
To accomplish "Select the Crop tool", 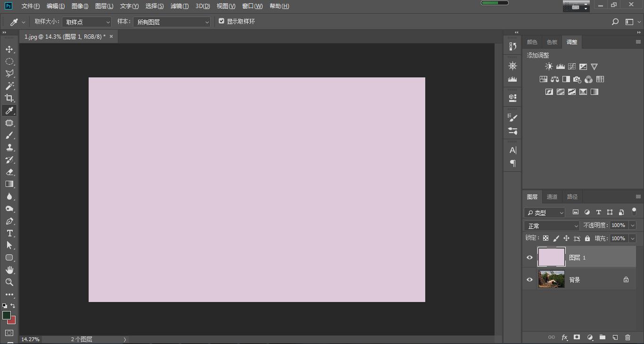I will [x=9, y=98].
